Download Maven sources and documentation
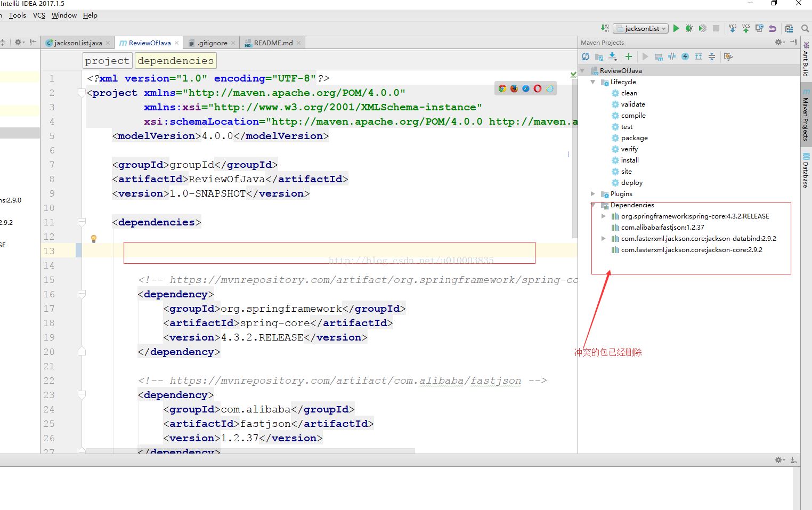The height and width of the screenshot is (510, 812). tap(612, 56)
